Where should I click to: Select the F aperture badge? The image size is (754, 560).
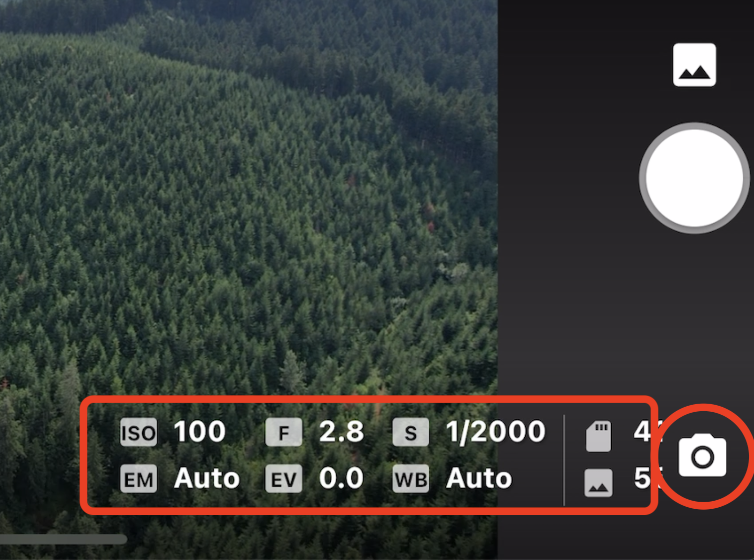pos(284,432)
